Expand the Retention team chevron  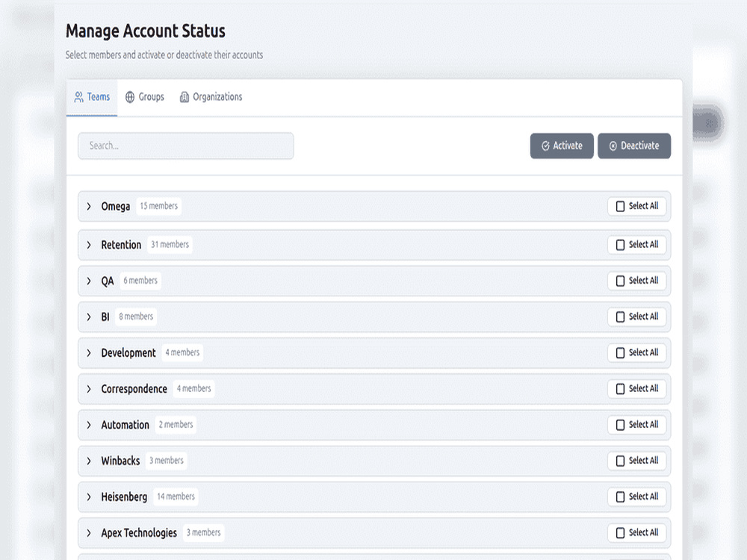coord(89,245)
